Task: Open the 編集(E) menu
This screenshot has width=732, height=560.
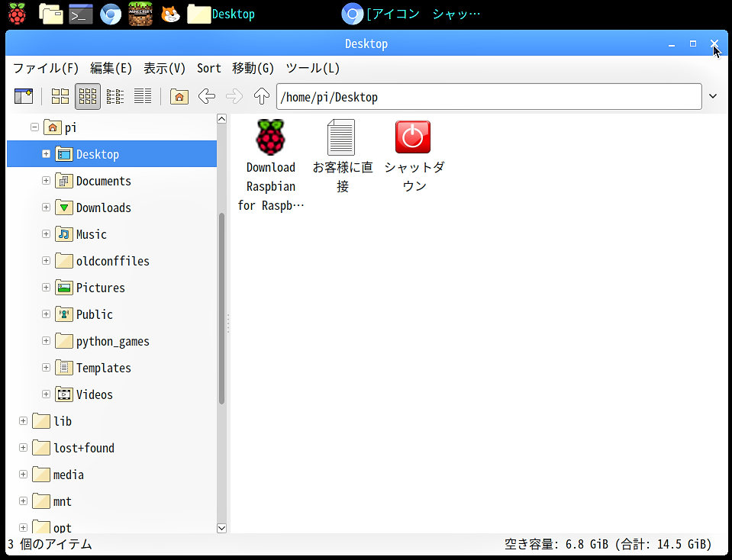Action: pyautogui.click(x=111, y=69)
